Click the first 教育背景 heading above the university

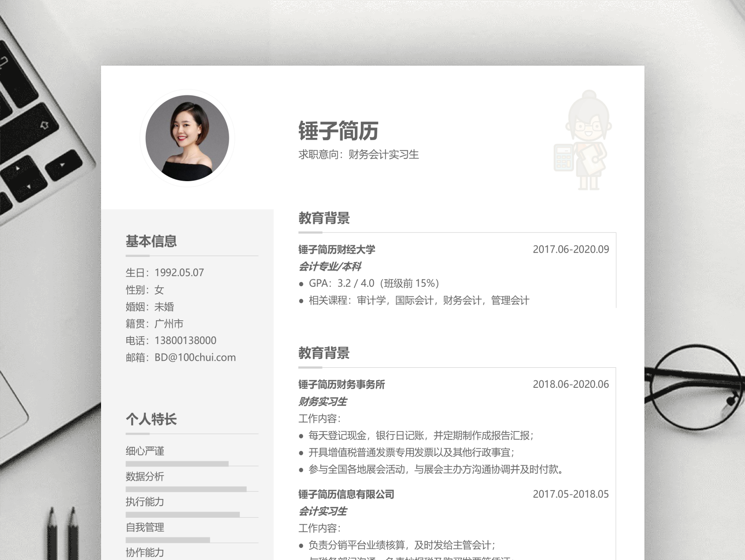coord(324,218)
